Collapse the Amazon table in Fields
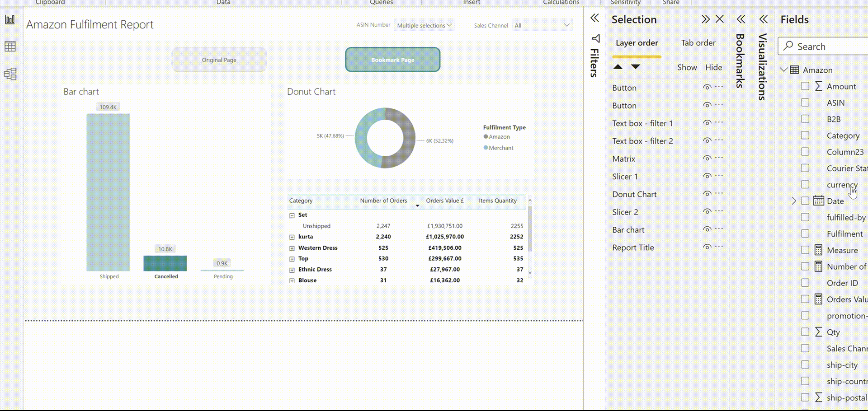This screenshot has height=411, width=868. (784, 70)
